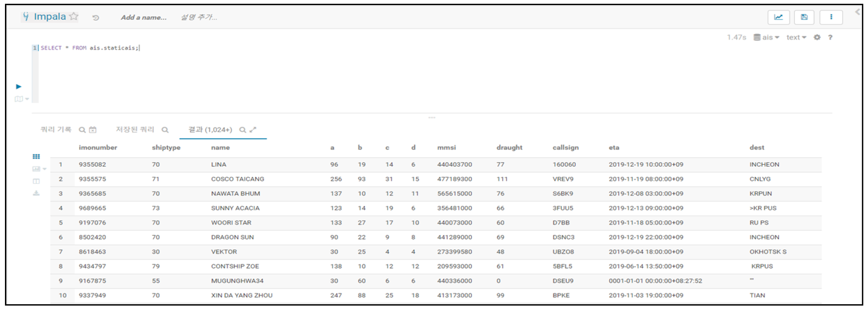The width and height of the screenshot is (868, 311).
Task: Expand results to fullscreen with arrows icon
Action: 253,130
